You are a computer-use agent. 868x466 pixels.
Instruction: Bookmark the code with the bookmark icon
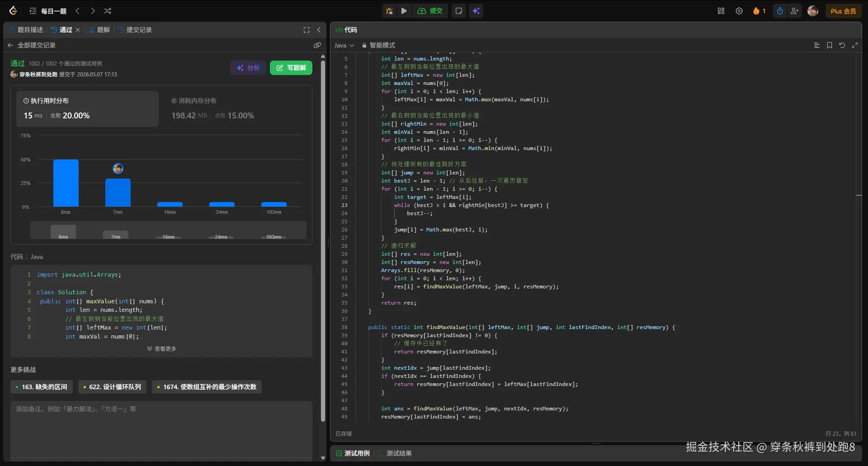(830, 45)
